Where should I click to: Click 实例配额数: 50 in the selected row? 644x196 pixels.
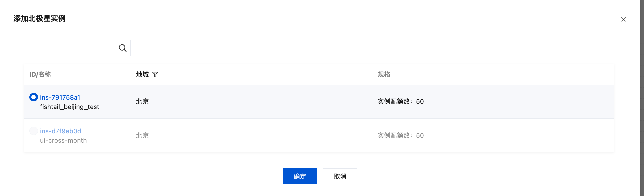point(401,101)
